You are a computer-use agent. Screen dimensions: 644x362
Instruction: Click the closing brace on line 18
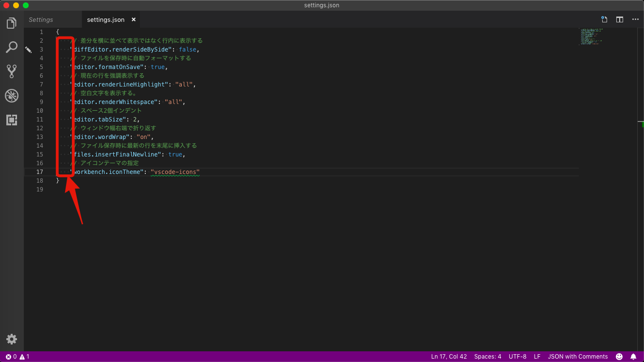58,181
